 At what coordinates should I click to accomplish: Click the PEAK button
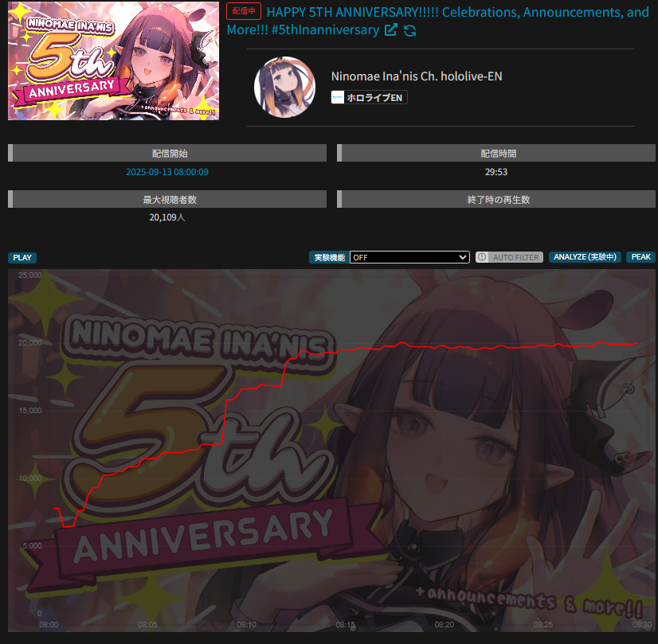[640, 257]
